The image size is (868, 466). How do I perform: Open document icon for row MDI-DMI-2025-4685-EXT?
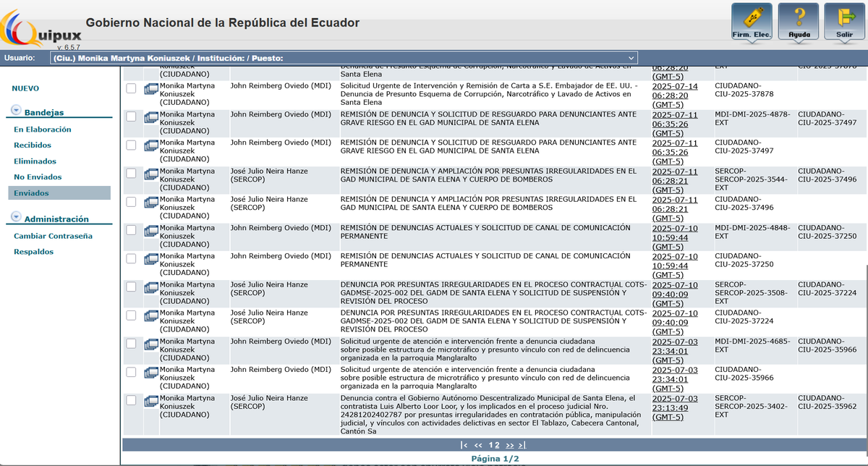pos(151,343)
